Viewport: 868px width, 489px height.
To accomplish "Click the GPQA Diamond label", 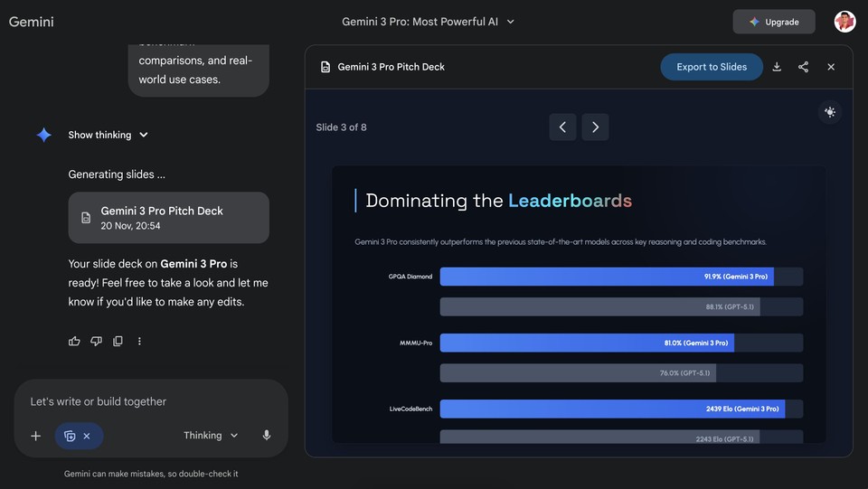I will point(410,277).
